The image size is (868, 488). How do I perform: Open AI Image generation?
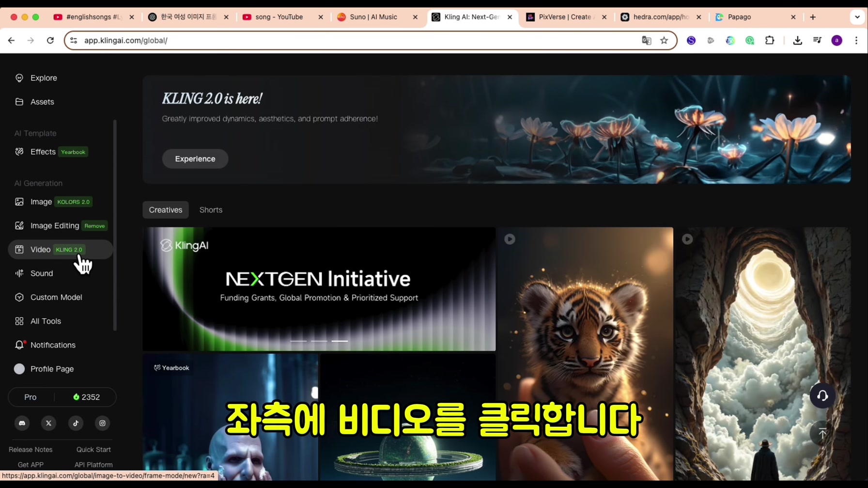(x=53, y=202)
